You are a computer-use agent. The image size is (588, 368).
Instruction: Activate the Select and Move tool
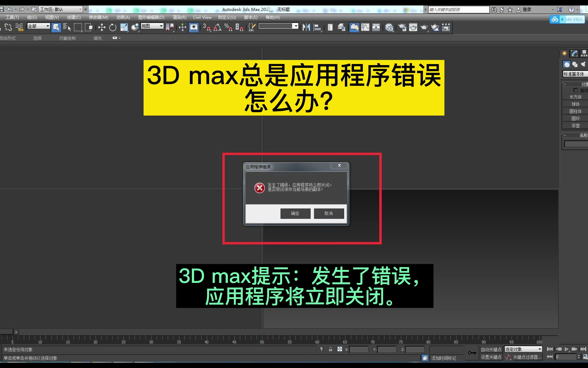coord(102,27)
